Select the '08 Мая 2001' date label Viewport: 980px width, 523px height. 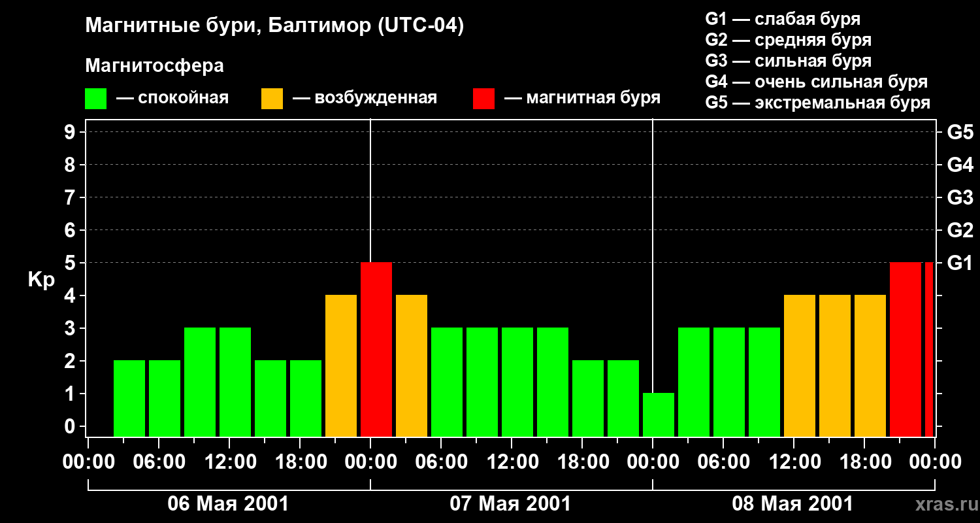click(x=792, y=504)
